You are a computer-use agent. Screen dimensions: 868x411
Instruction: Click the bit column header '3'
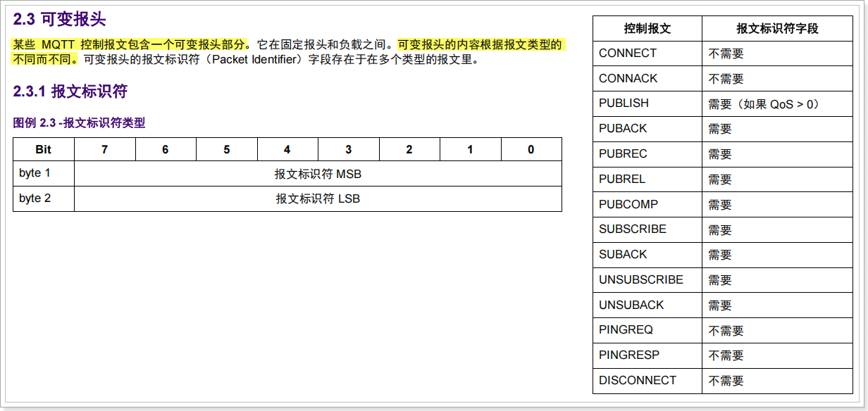point(349,150)
